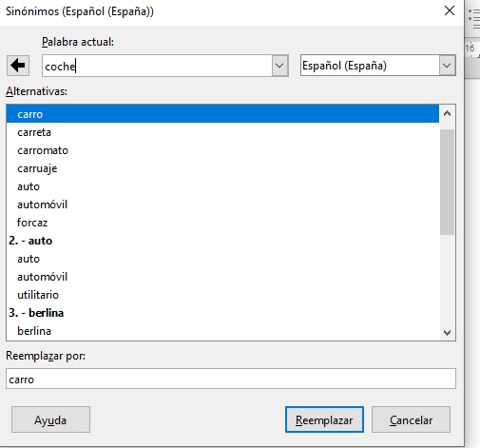Click the Reemplazar por text field

pyautogui.click(x=231, y=379)
